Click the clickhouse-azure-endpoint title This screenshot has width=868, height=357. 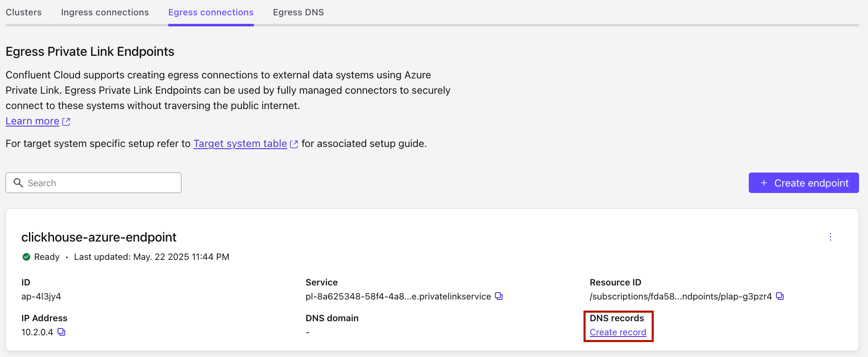pyautogui.click(x=99, y=237)
